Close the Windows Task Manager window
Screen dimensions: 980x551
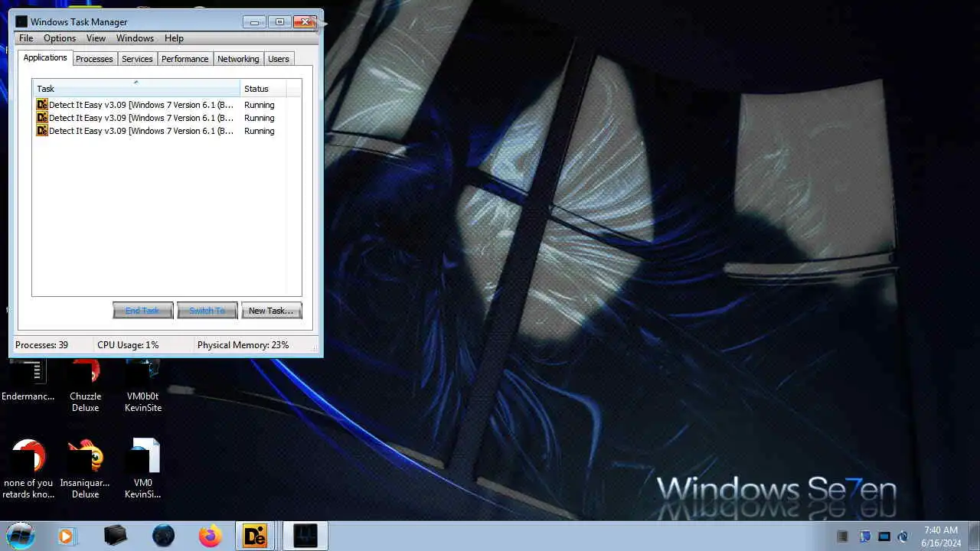pos(305,21)
